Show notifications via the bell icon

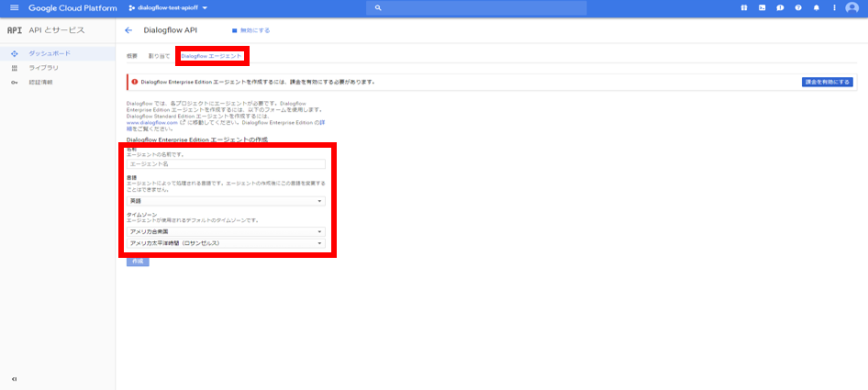(816, 8)
